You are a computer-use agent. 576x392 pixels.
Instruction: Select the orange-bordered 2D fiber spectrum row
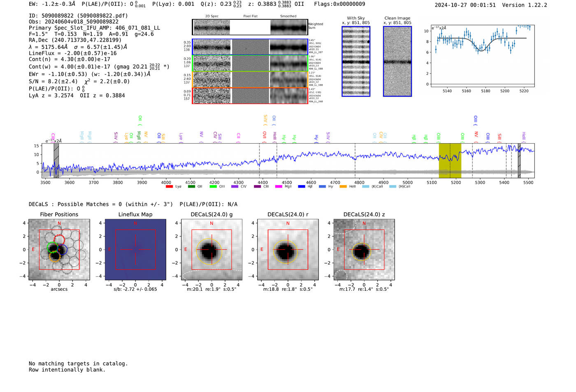(x=250, y=79)
